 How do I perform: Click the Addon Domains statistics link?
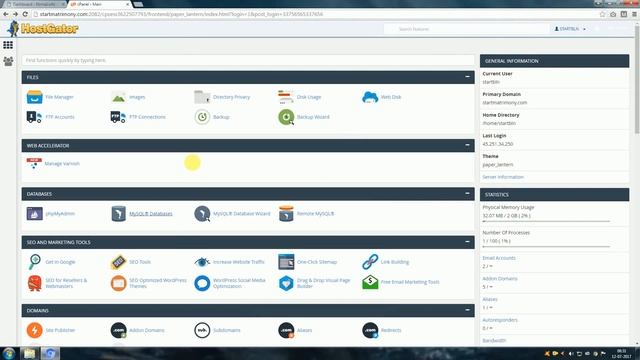click(x=500, y=279)
